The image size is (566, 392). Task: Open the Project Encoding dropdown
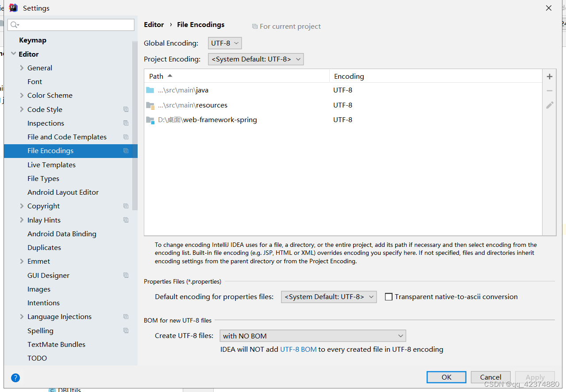point(256,59)
